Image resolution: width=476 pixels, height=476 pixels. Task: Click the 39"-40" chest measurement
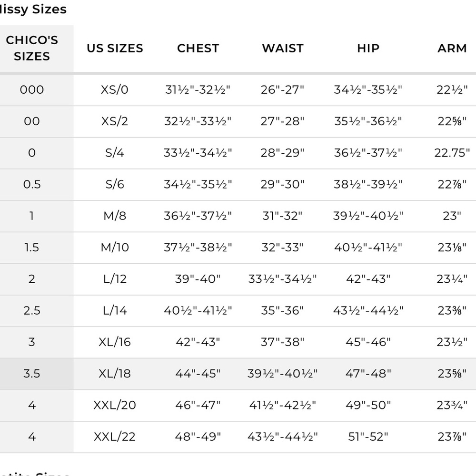[198, 279]
